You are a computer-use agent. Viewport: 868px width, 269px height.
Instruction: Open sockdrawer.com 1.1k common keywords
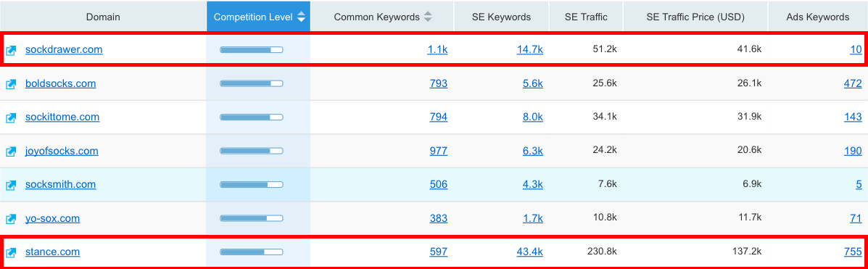click(437, 50)
